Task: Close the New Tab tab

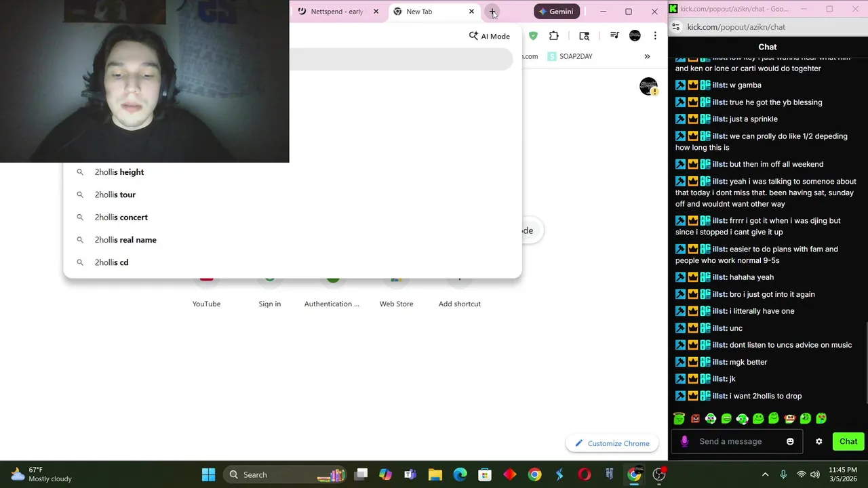Action: [471, 12]
